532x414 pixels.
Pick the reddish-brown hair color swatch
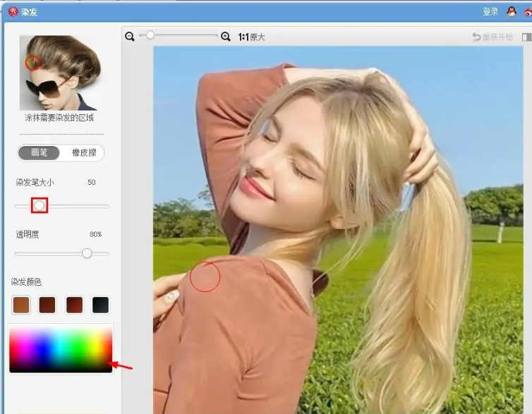74,305
